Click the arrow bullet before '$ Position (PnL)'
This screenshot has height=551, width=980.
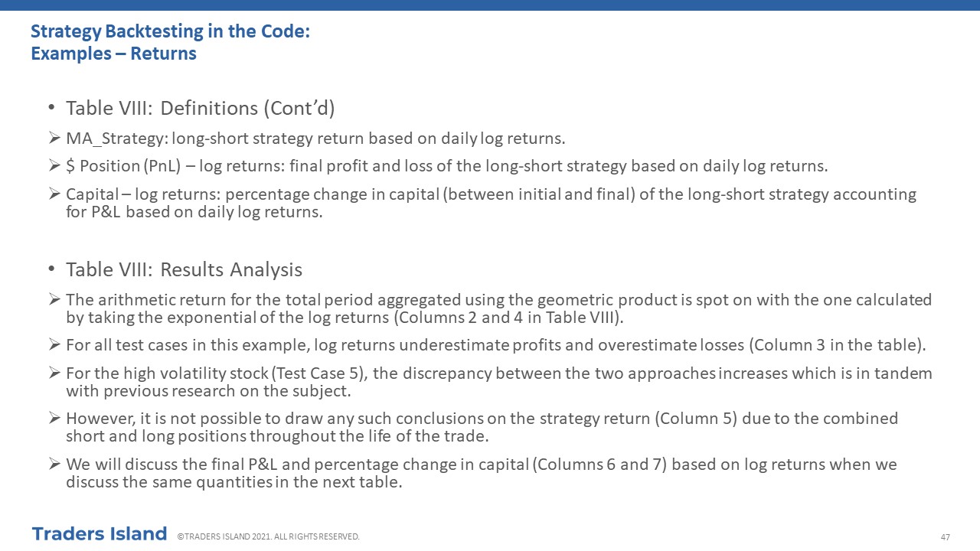54,166
